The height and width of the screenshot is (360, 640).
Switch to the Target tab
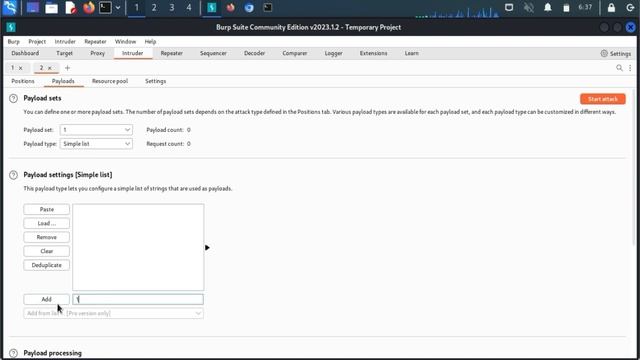click(64, 53)
